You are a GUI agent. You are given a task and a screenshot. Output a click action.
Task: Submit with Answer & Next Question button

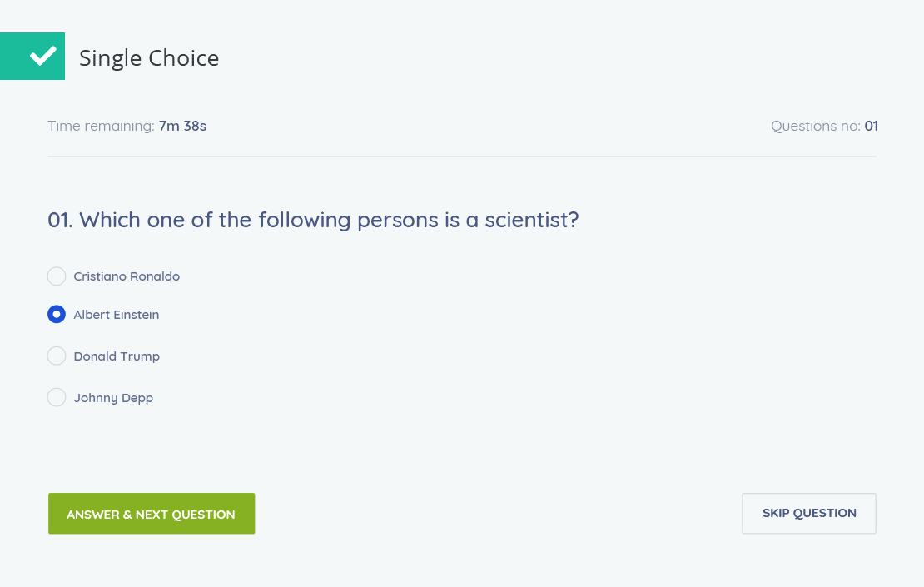[152, 514]
